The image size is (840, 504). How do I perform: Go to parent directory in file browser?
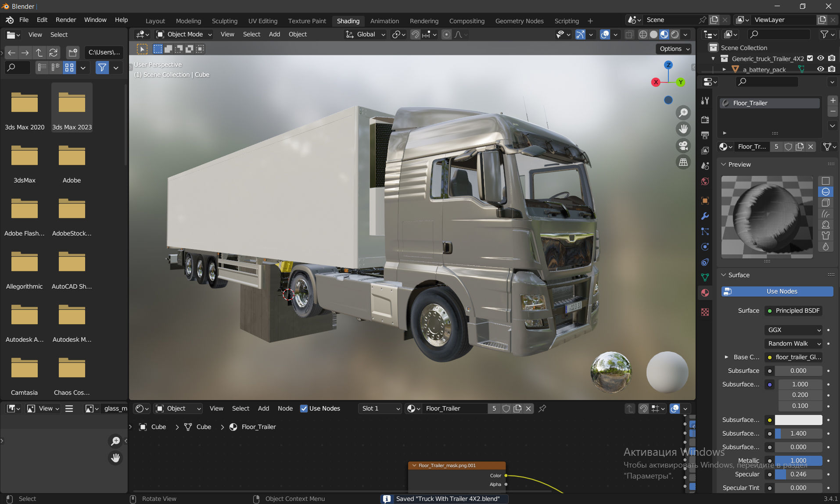tap(39, 53)
